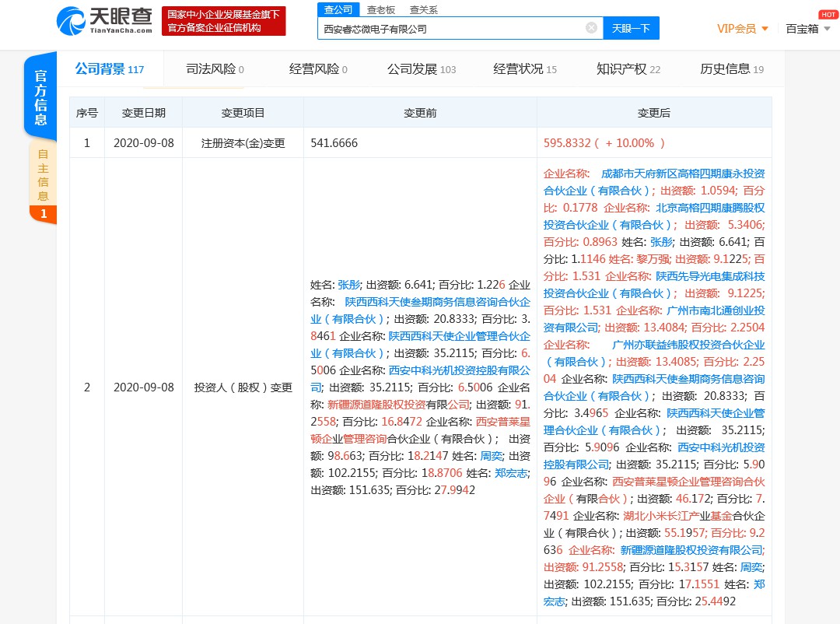Image resolution: width=840 pixels, height=624 pixels.
Task: Open the 经营状况 15 tab
Action: pos(525,69)
